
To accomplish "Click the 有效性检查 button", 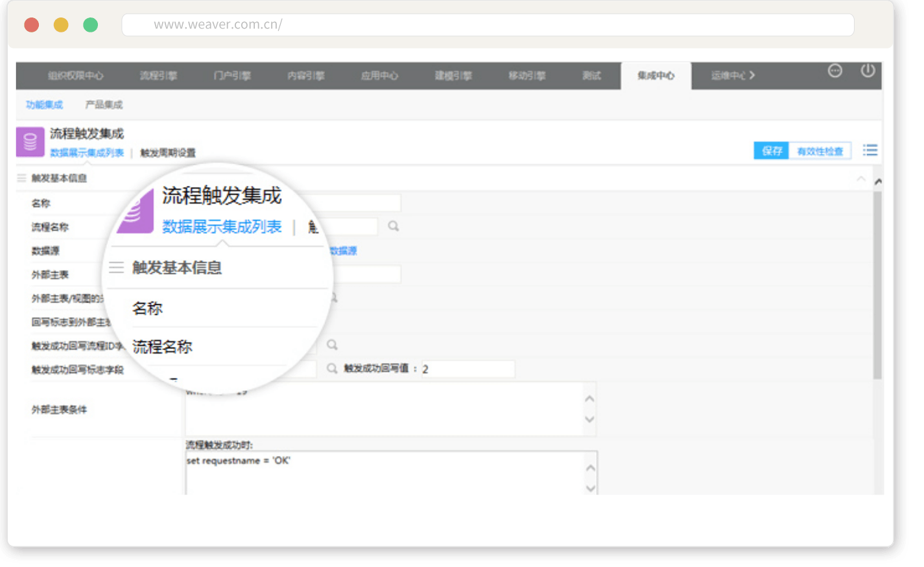I will (x=820, y=151).
